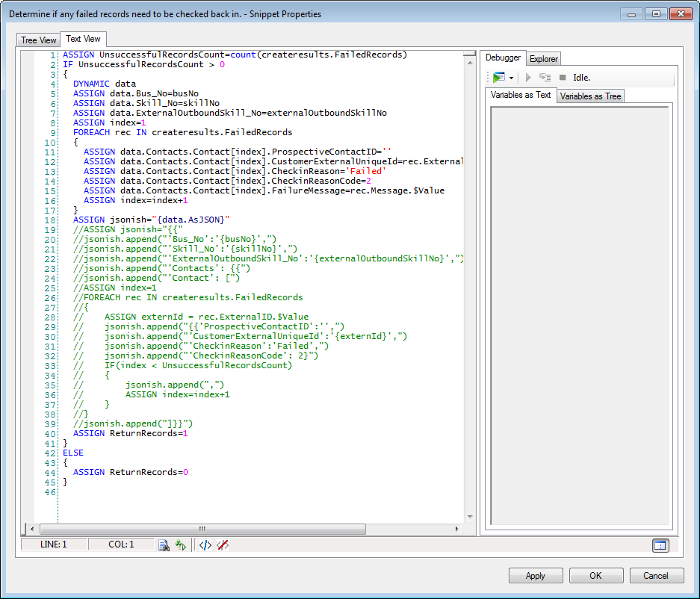Image resolution: width=700 pixels, height=599 pixels.
Task: Click the check syntax document icon
Action: click(164, 545)
